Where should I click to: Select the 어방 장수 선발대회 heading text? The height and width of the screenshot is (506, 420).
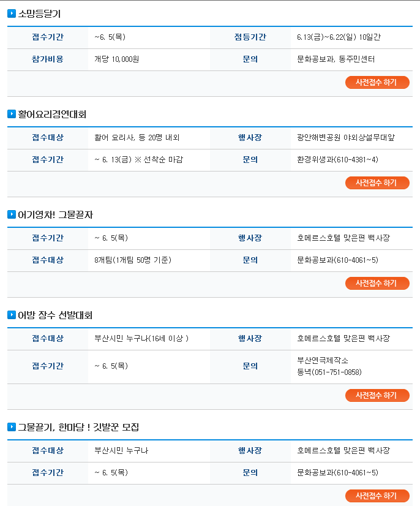pos(55,315)
